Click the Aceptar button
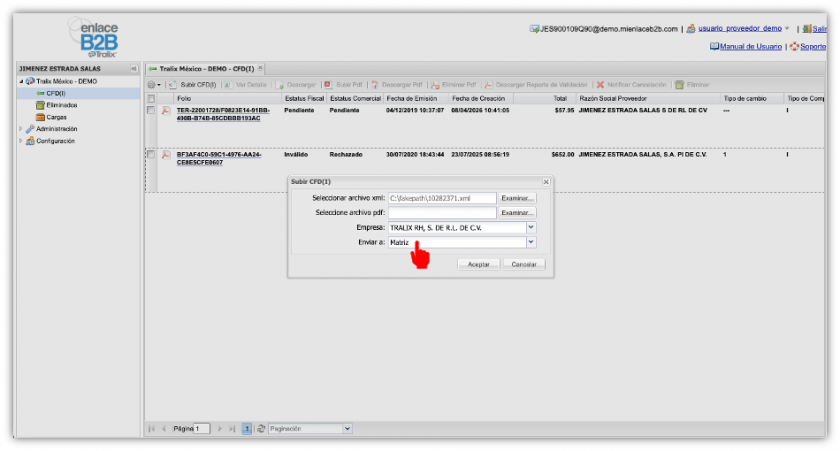This screenshot has height=451, width=840. click(478, 264)
